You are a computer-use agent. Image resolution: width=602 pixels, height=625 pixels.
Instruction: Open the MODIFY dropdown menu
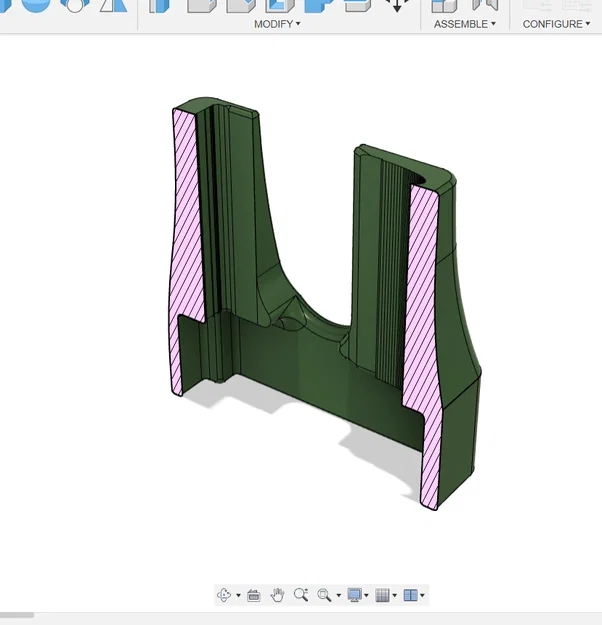pos(277,24)
